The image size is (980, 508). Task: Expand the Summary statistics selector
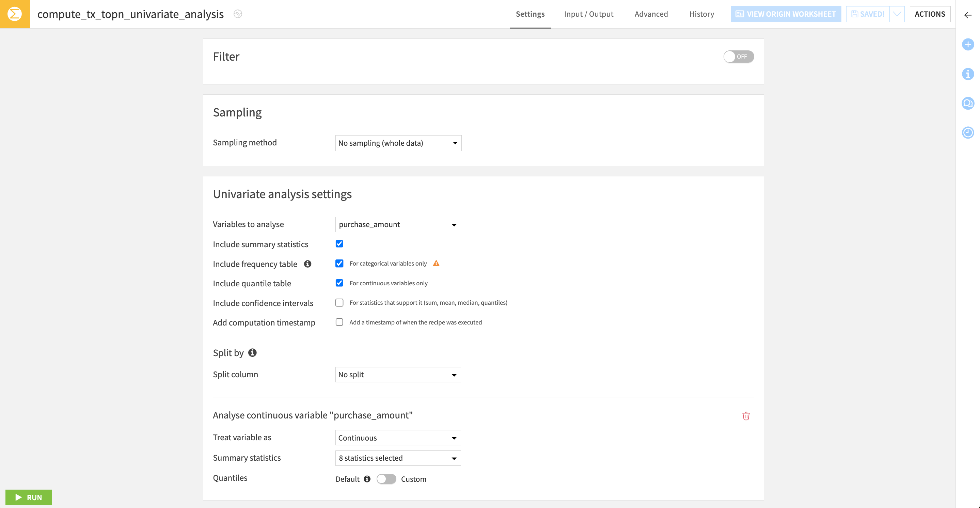(x=398, y=458)
